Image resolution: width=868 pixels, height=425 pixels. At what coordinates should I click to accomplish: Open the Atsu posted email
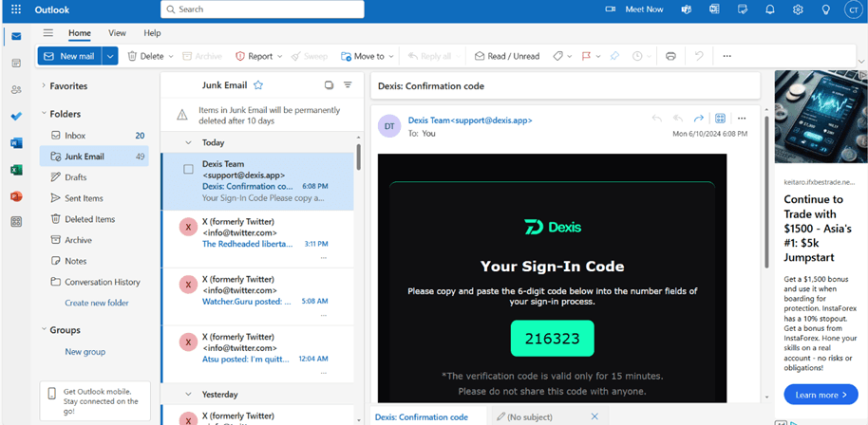pyautogui.click(x=256, y=354)
